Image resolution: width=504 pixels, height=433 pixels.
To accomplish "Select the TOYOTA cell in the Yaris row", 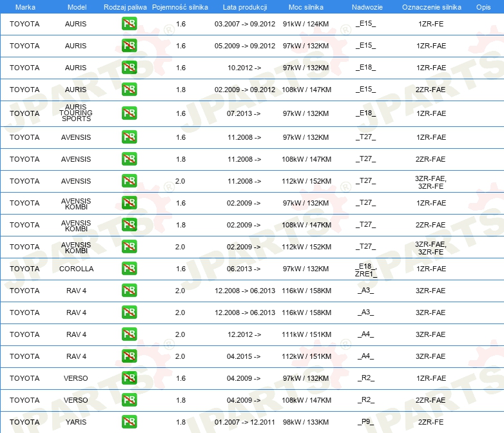I will 24,422.
